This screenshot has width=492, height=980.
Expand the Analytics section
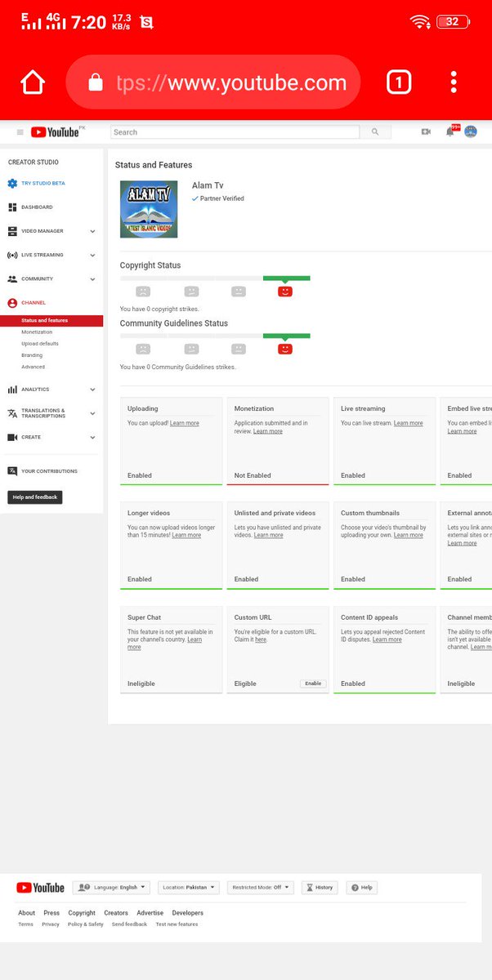pyautogui.click(x=92, y=390)
